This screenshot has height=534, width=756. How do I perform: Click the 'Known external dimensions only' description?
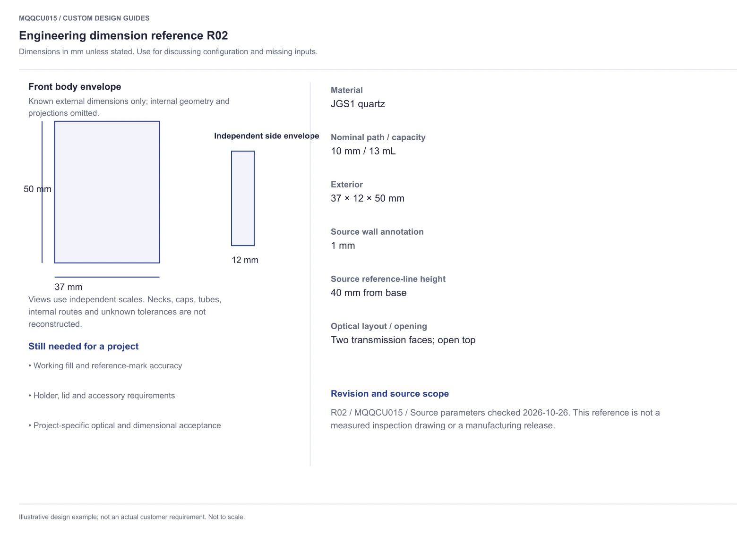129,107
